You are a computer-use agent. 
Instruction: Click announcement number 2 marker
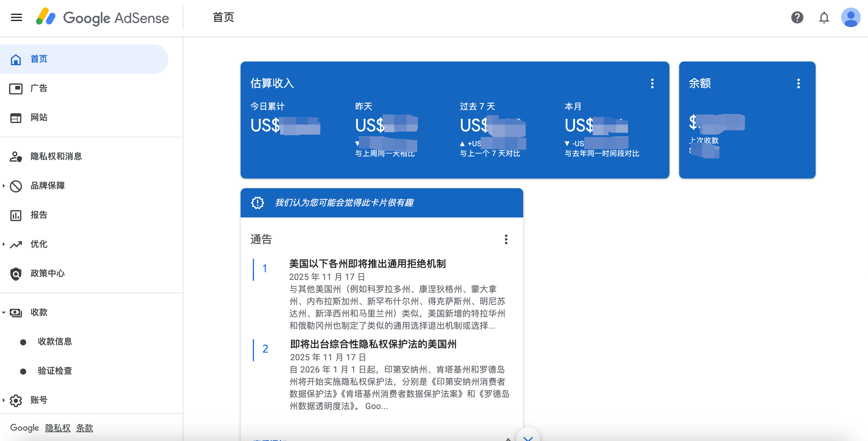[265, 349]
